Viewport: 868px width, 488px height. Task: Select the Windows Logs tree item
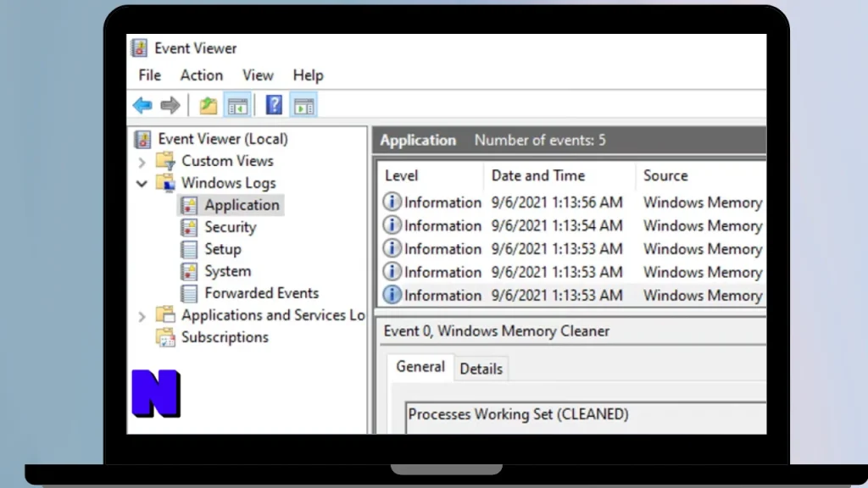coord(228,183)
